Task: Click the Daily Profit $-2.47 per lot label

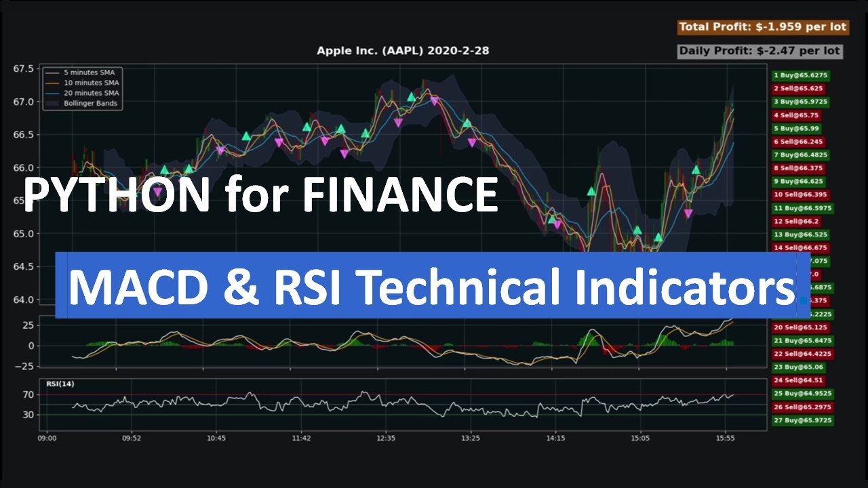Action: point(760,51)
